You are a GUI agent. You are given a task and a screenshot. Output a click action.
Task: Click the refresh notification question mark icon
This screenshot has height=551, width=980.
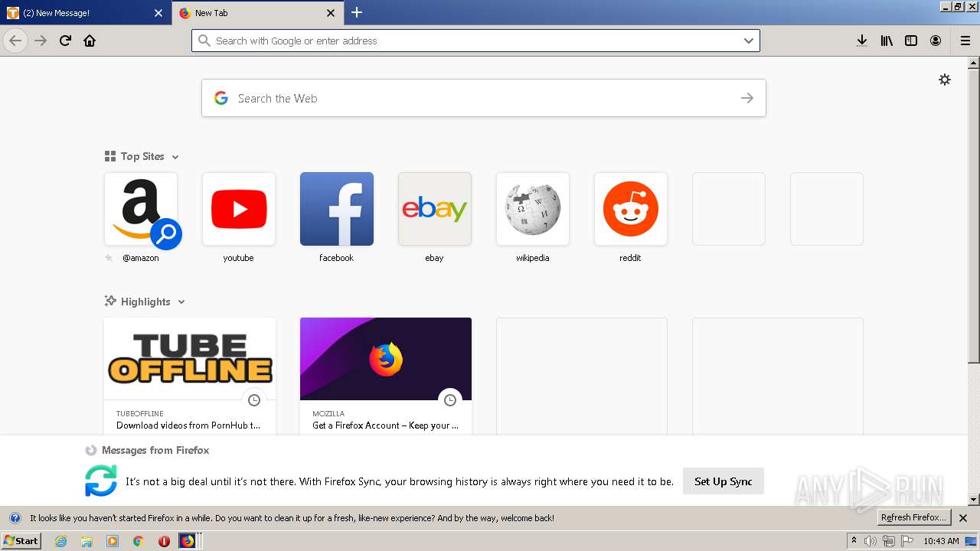coord(15,518)
